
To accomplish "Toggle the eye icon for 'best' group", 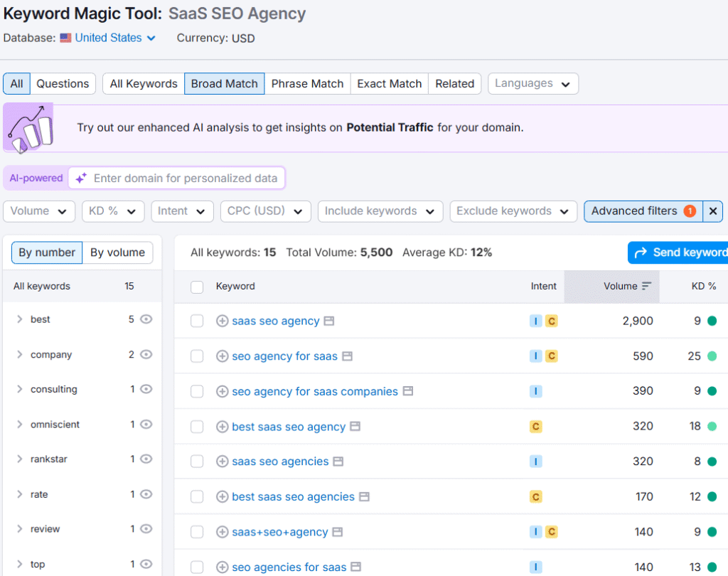I will click(146, 319).
